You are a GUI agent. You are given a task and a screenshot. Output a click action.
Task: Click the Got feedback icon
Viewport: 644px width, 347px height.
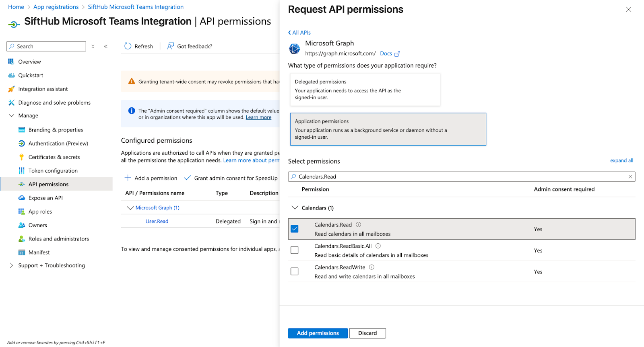click(171, 46)
